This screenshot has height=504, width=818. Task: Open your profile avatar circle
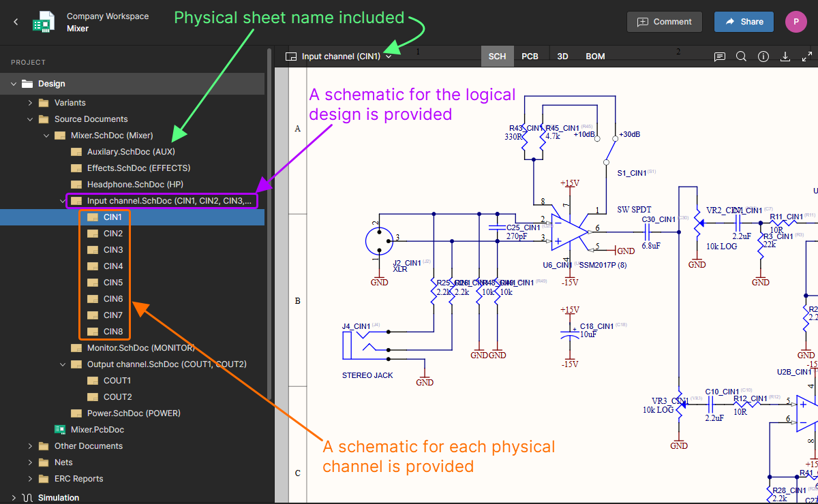[796, 21]
